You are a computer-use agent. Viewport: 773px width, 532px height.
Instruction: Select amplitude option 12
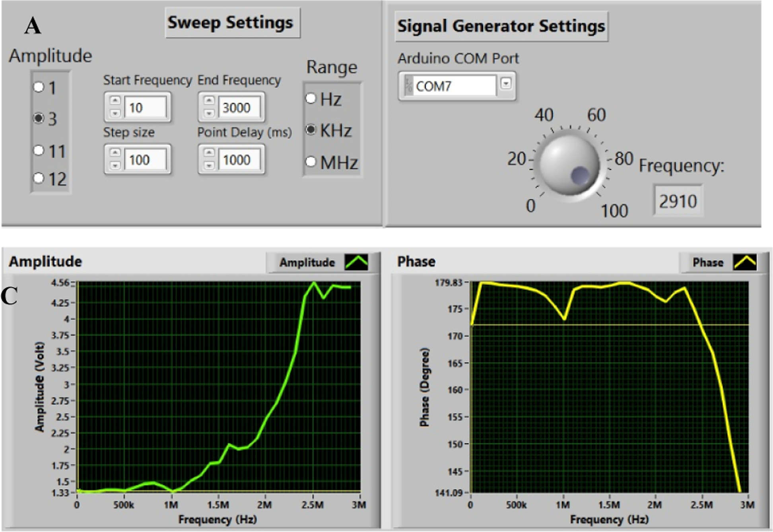39,178
